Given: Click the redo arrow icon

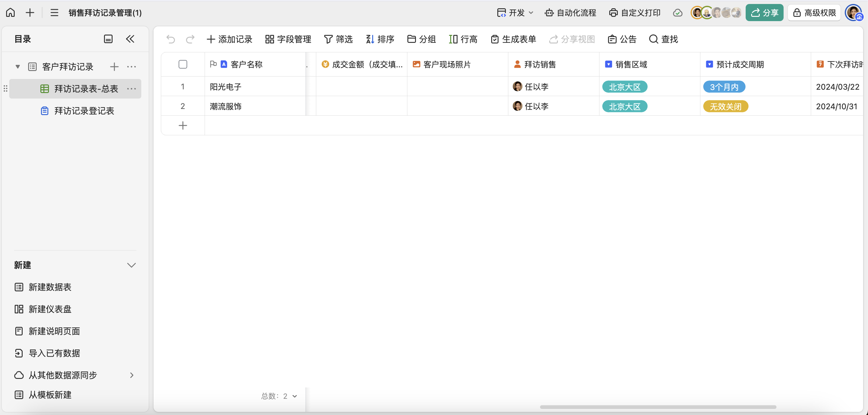Looking at the screenshot, I should point(190,39).
